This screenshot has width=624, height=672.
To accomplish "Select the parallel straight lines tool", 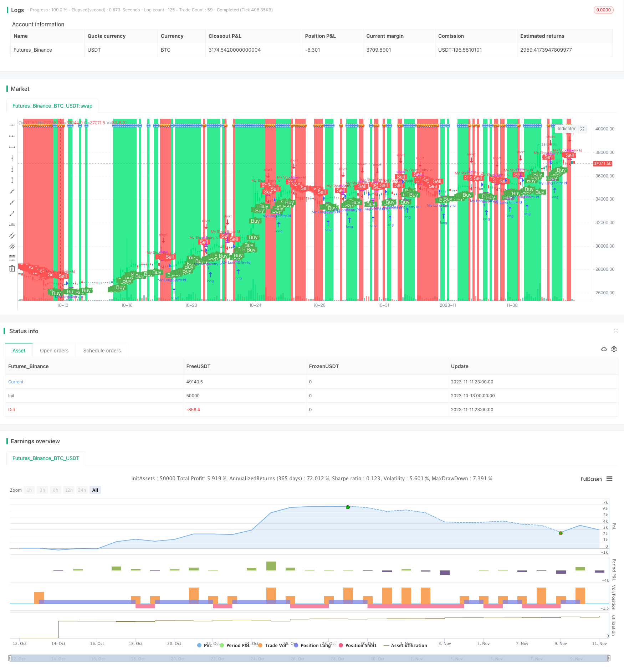I will (12, 247).
